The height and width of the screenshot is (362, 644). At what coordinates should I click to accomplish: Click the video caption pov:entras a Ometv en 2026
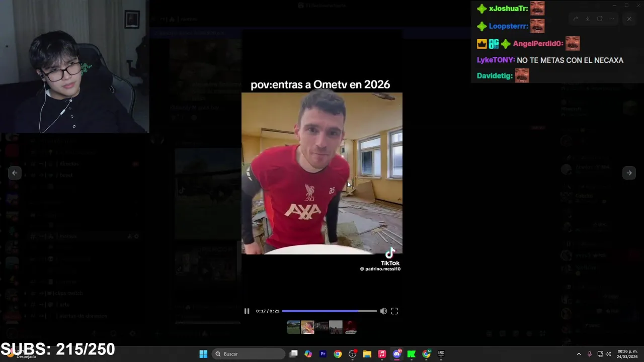coord(320,84)
